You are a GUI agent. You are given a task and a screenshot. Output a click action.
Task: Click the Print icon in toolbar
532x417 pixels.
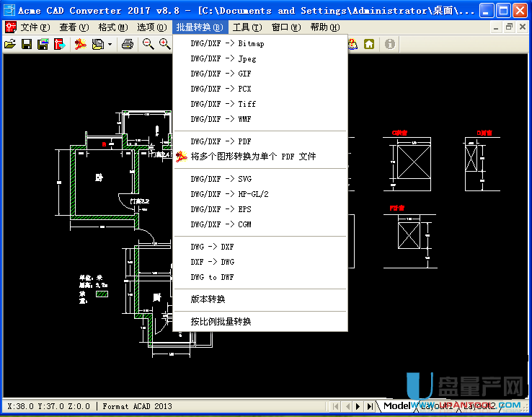[128, 45]
